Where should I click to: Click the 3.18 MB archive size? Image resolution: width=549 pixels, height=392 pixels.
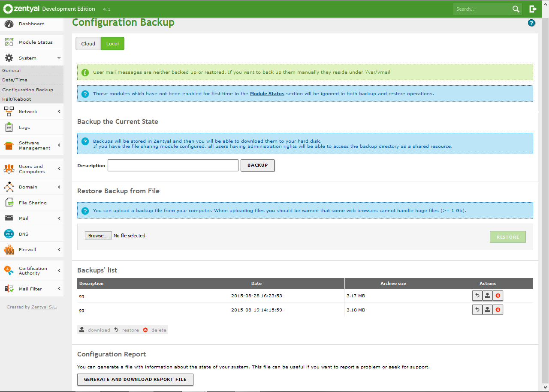[356, 310]
